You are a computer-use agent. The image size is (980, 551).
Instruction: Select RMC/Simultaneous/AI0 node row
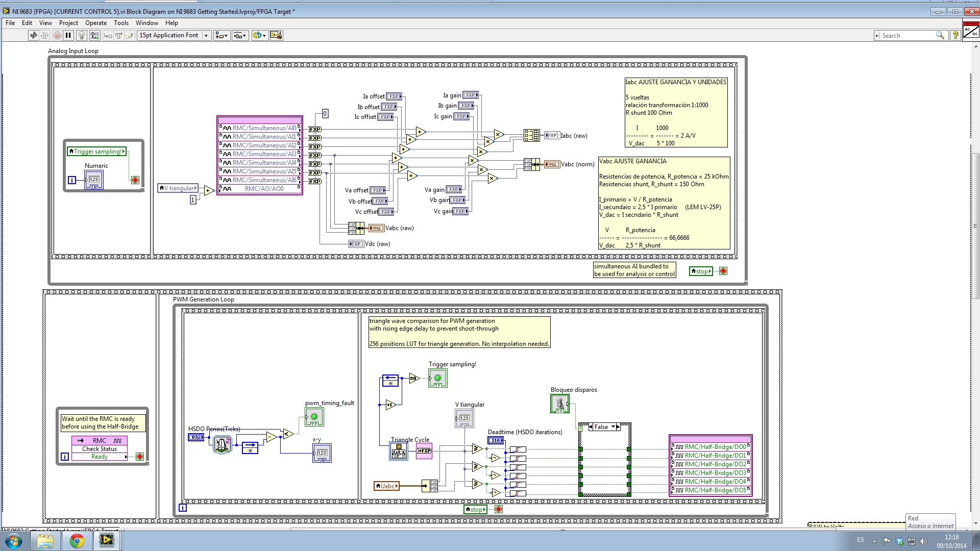[x=260, y=128]
